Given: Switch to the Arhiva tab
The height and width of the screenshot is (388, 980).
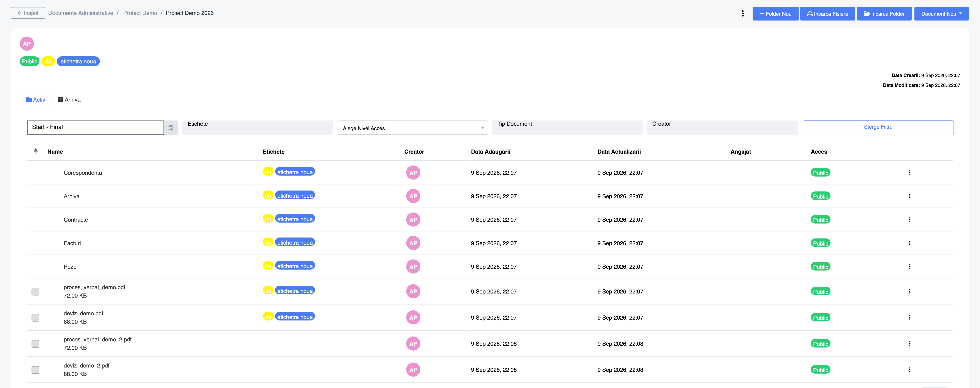Looking at the screenshot, I should [x=69, y=100].
